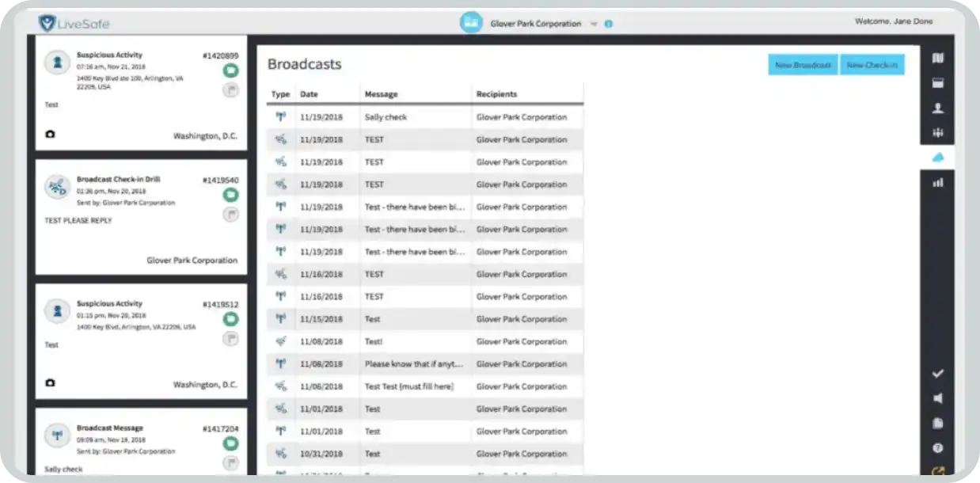Click the megaphone icon in the sidebar

[938, 398]
